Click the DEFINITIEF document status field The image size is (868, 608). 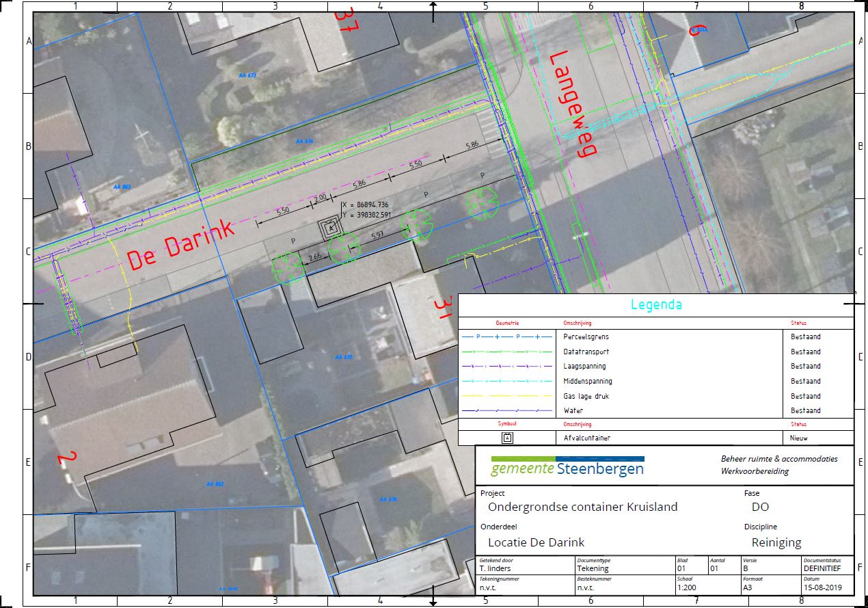(827, 568)
